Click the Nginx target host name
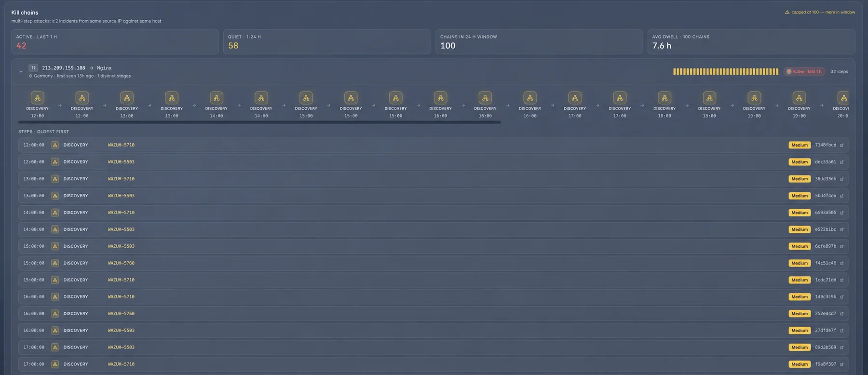The image size is (868, 375). 104,68
